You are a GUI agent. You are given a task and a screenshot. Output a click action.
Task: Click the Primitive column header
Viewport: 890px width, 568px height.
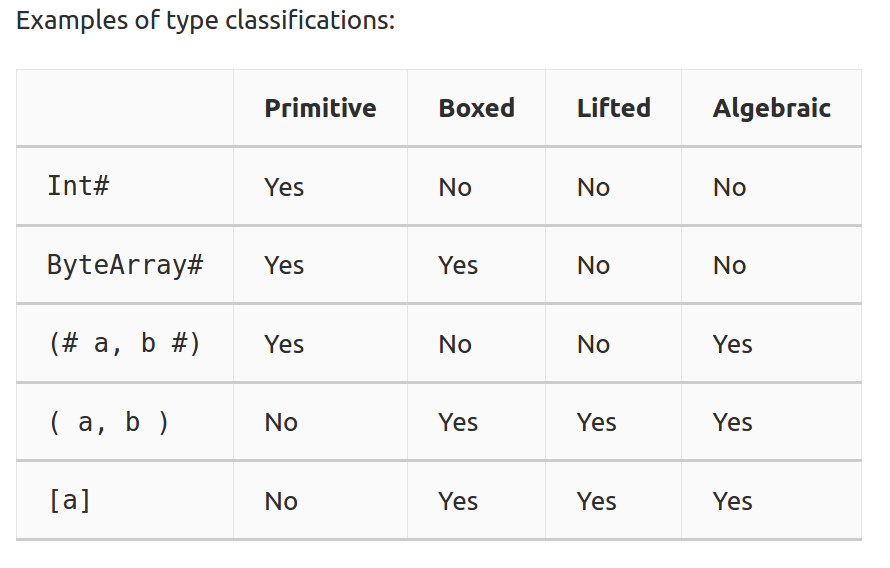pos(320,108)
